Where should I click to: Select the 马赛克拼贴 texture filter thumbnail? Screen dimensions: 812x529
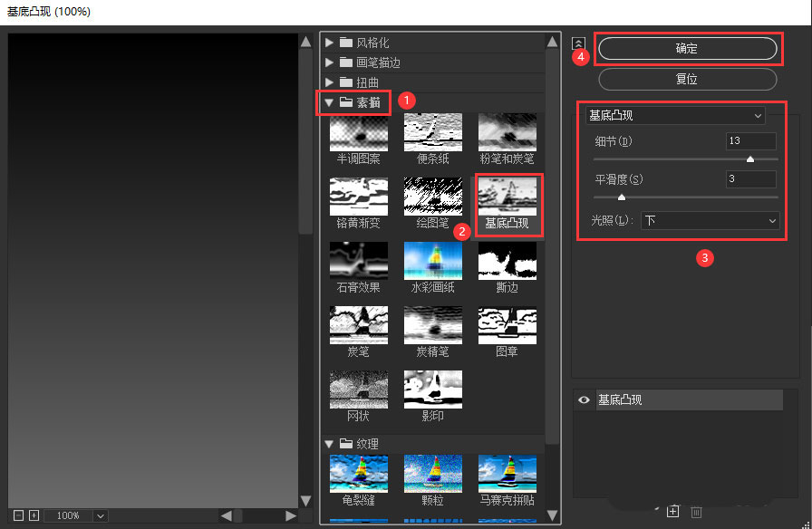click(507, 474)
